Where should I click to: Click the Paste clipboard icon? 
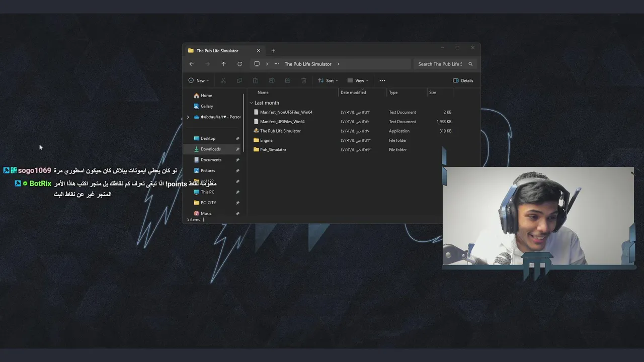pyautogui.click(x=256, y=80)
